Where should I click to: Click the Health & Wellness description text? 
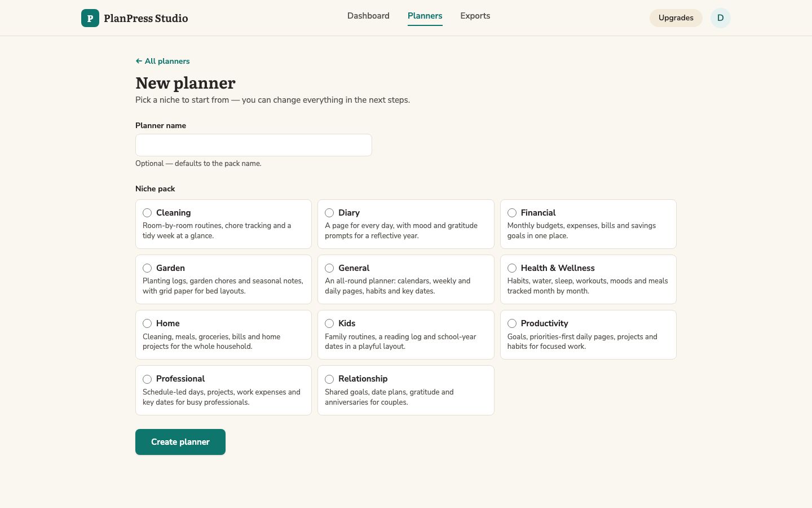[588, 286]
